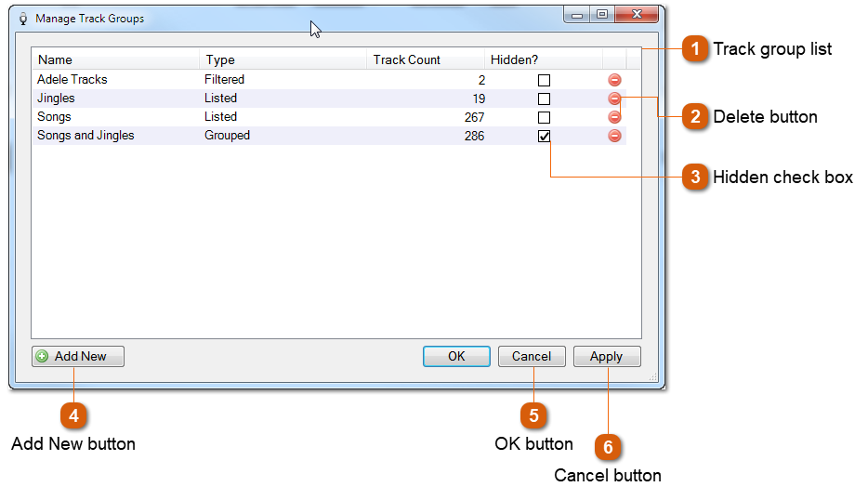Toggle Hidden checkbox for Songs row
The width and height of the screenshot is (868, 500).
coord(545,117)
